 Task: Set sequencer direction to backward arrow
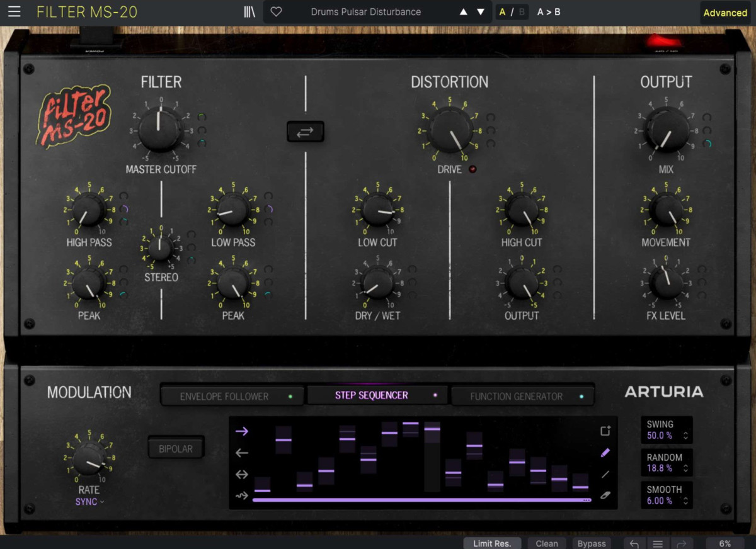(x=242, y=453)
